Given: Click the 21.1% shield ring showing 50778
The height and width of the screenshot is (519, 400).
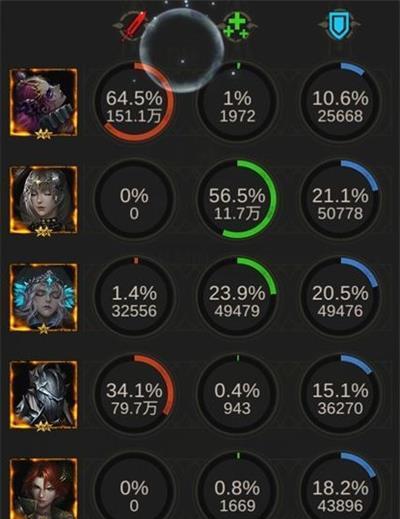Looking at the screenshot, I should pos(340,199).
